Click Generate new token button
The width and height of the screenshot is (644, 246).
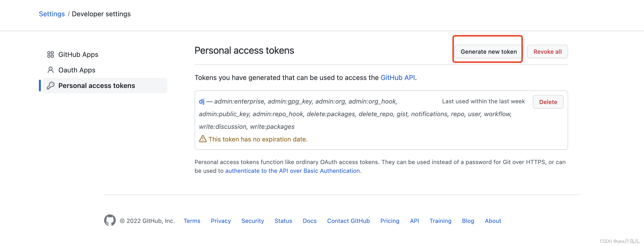489,52
